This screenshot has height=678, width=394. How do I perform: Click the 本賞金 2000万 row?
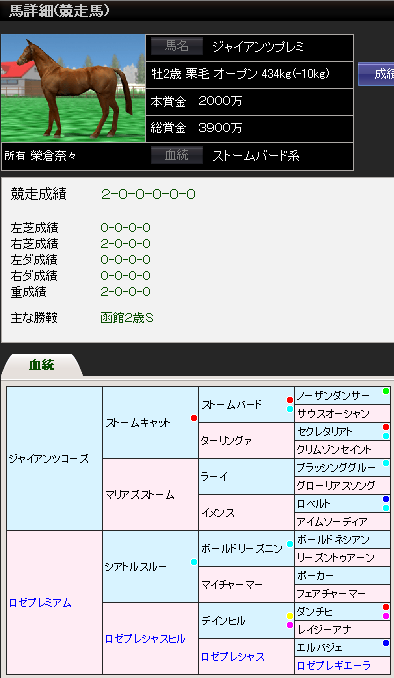pyautogui.click(x=250, y=101)
